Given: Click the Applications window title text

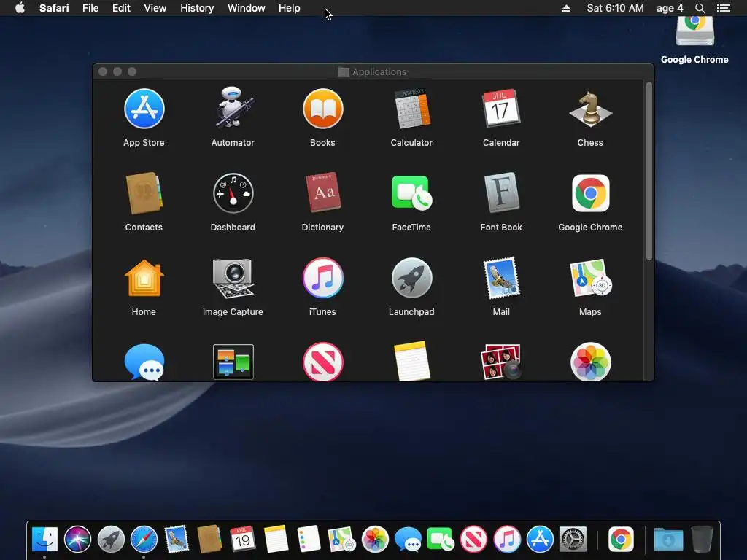Looking at the screenshot, I should 379,72.
